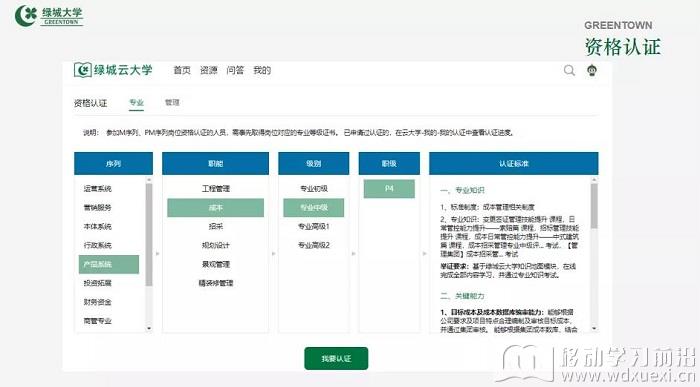This screenshot has height=387, width=700.
Task: Open the user avatar icon
Action: tap(592, 70)
